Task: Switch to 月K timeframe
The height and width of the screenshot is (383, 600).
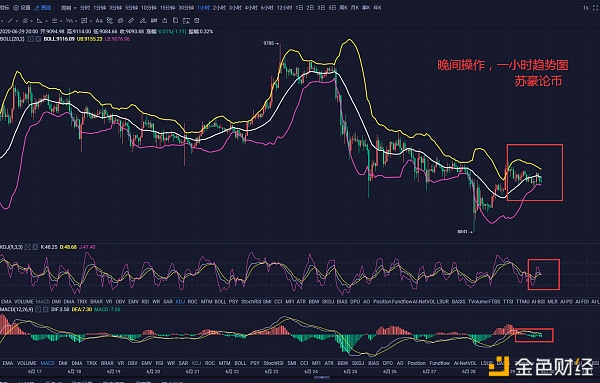Action: point(355,8)
